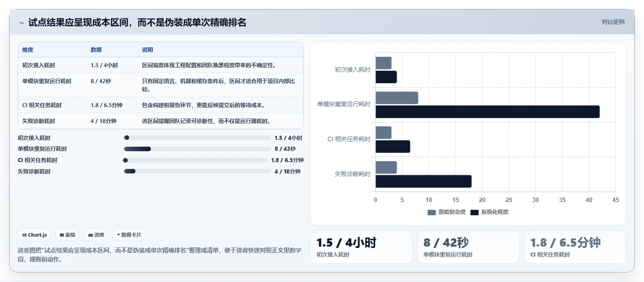The image size is (644, 282).
Task: Click the dark CI 相关任务耗时 chart bar
Action: click(x=393, y=147)
